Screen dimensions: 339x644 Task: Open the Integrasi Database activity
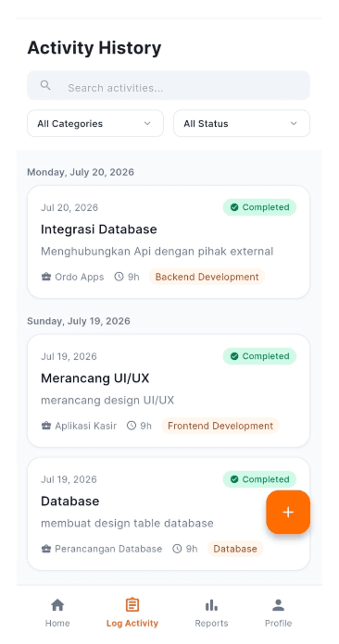[169, 241]
